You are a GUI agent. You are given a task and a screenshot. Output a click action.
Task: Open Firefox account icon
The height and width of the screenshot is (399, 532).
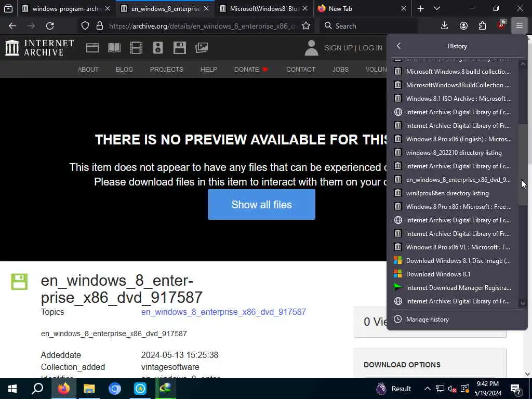click(x=463, y=26)
